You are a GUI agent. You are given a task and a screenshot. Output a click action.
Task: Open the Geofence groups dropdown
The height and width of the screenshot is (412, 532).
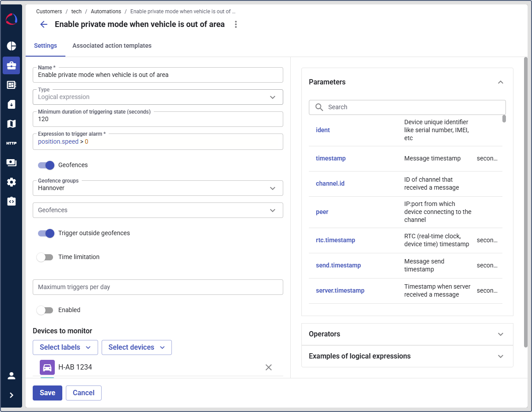158,188
